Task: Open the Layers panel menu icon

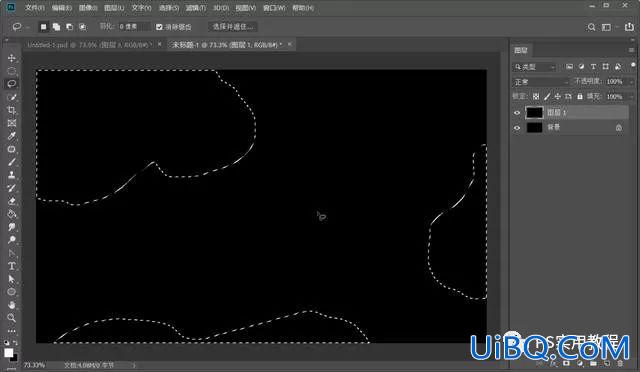Action: (631, 50)
